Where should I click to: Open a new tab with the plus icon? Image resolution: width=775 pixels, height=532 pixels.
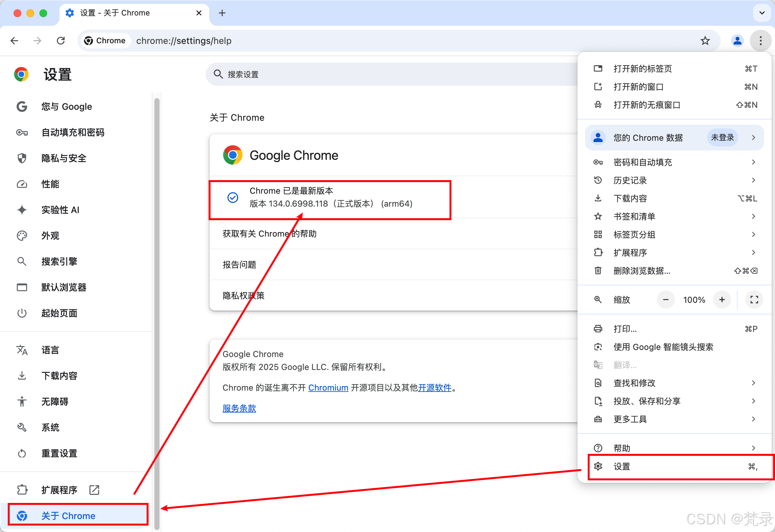point(222,13)
